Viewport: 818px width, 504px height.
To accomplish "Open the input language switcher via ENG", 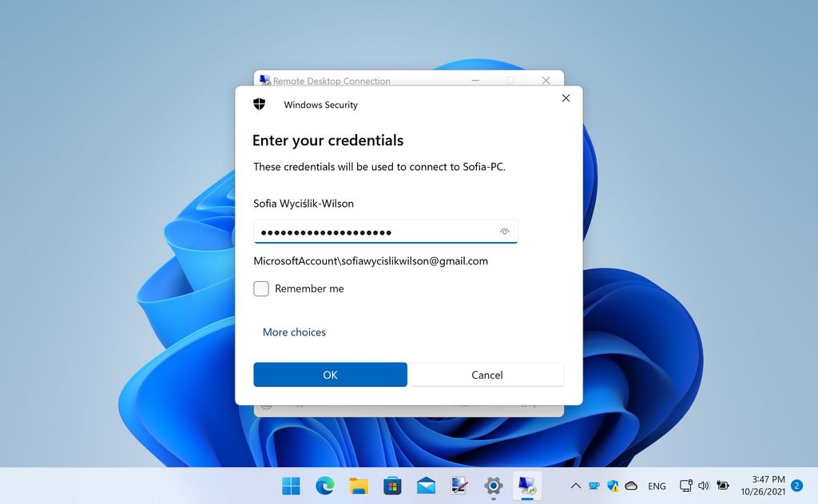I will 657,486.
